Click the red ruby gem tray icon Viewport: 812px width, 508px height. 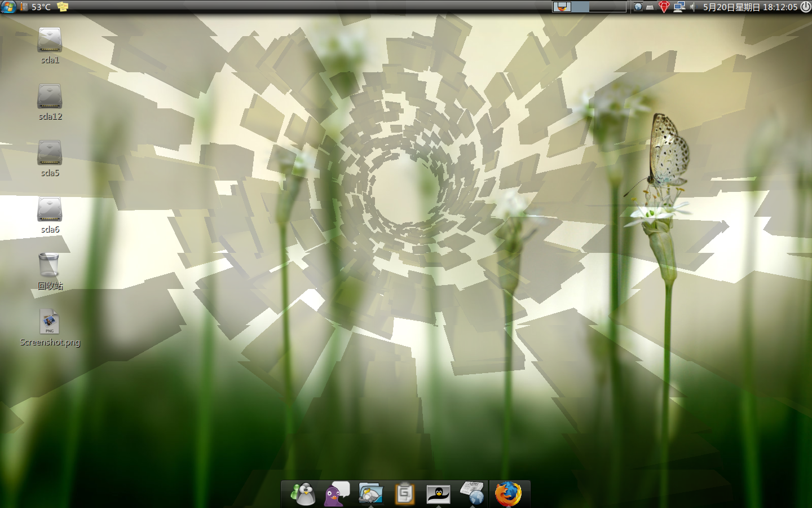[664, 7]
